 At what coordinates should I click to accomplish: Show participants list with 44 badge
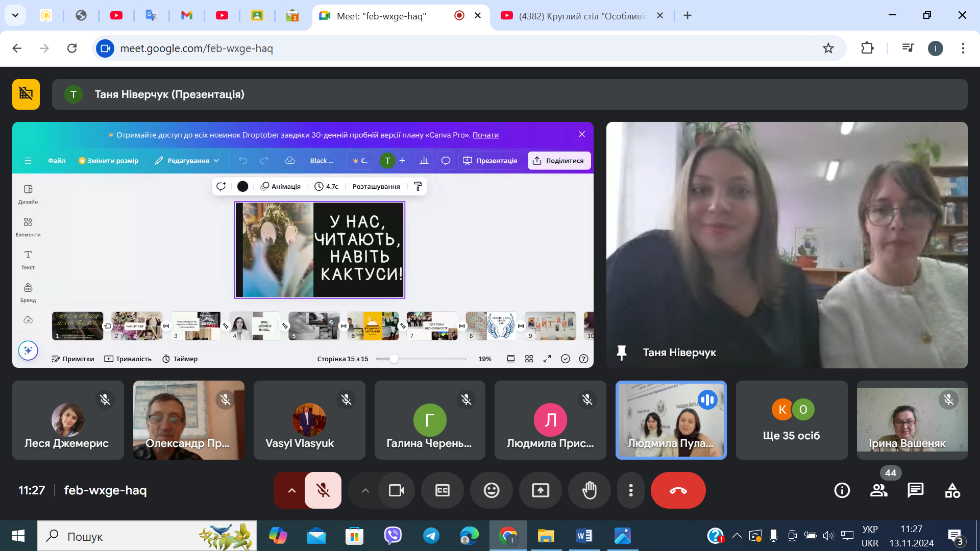tap(879, 490)
